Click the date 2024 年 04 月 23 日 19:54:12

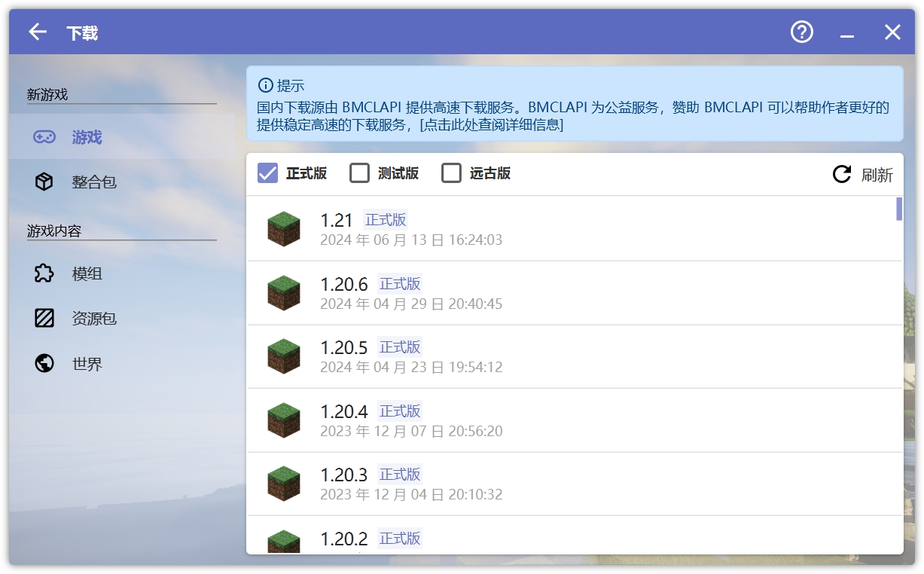click(x=411, y=368)
